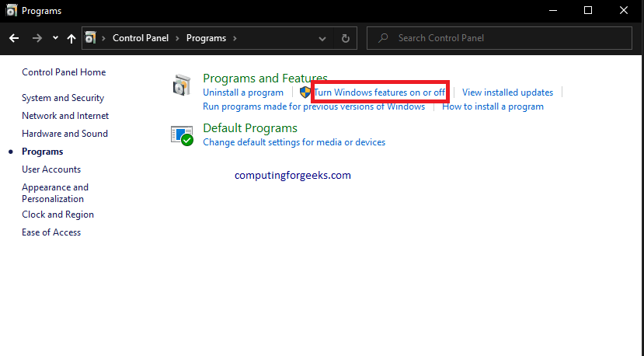
Task: Select Control Panel breadcrumb in address bar
Action: point(141,38)
